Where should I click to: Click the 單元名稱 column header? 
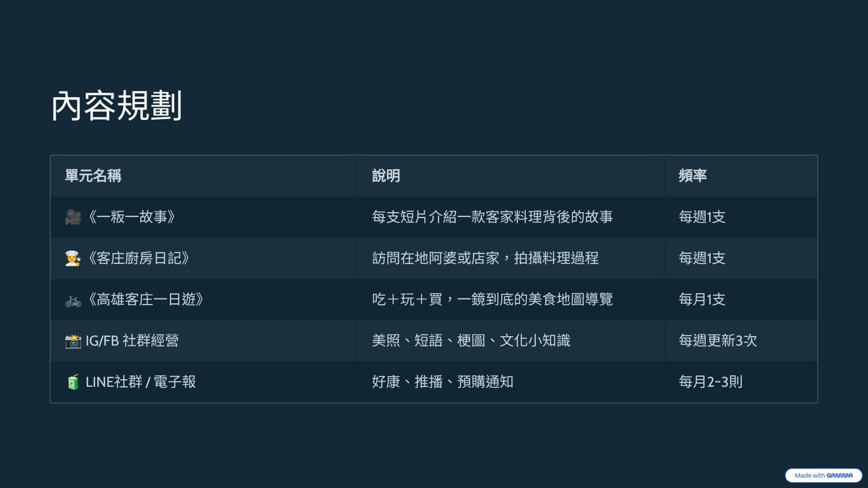point(93,176)
